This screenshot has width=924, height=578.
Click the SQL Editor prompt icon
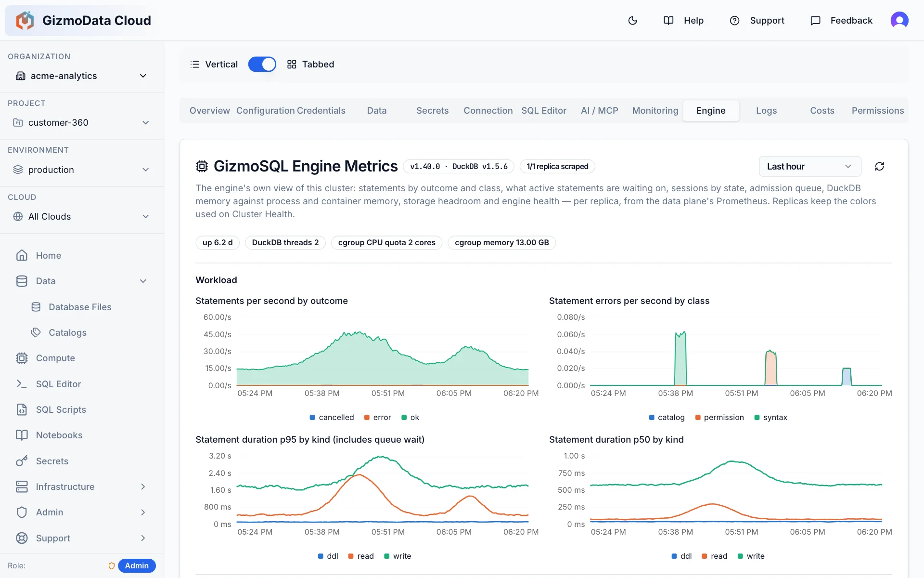(x=22, y=384)
